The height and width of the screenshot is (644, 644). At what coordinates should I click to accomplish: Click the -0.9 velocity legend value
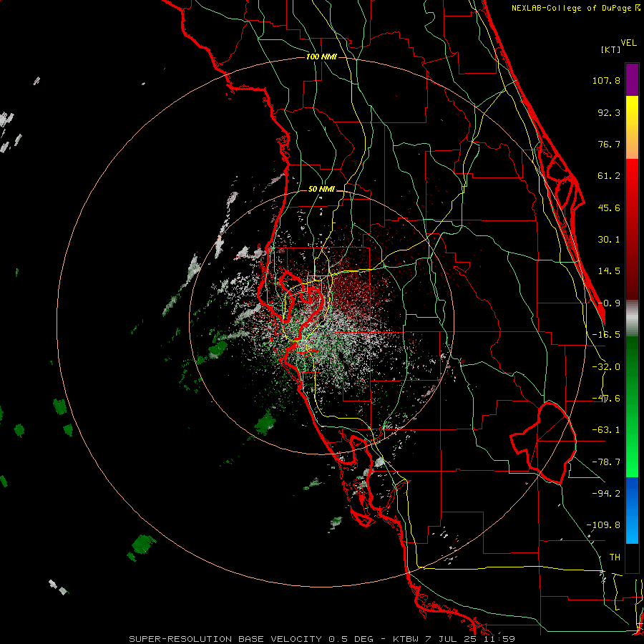(x=609, y=303)
